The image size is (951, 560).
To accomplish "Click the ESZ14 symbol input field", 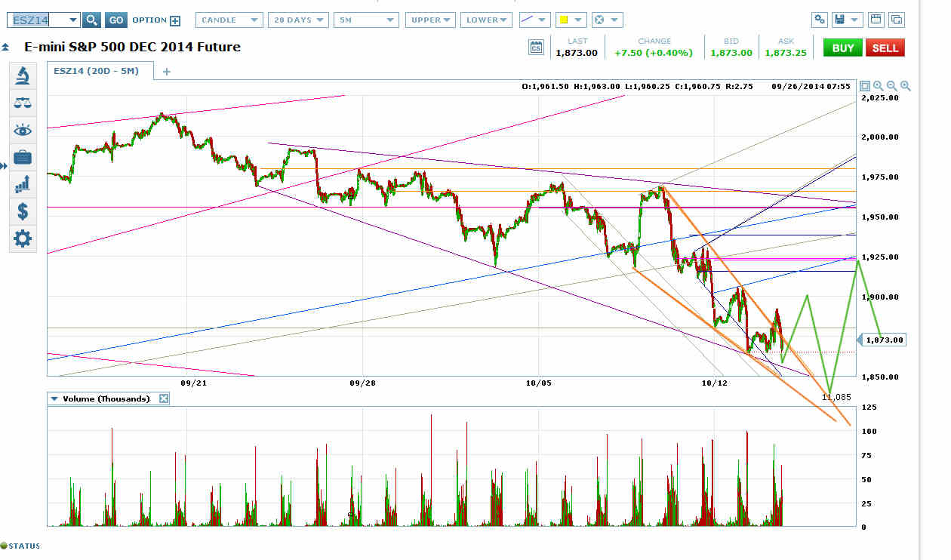I will (39, 20).
